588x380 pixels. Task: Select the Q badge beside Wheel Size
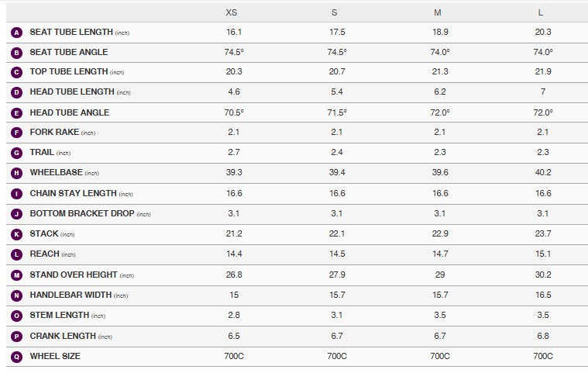click(x=16, y=357)
